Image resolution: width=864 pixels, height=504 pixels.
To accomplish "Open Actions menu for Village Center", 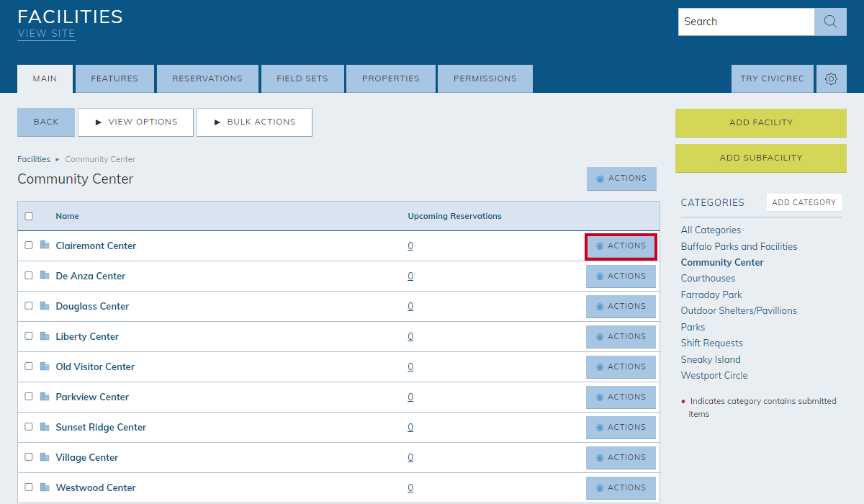I will (621, 458).
